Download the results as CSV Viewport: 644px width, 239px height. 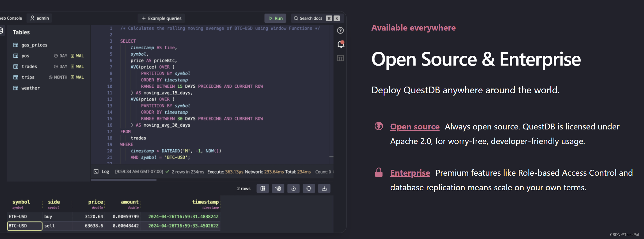(324, 189)
